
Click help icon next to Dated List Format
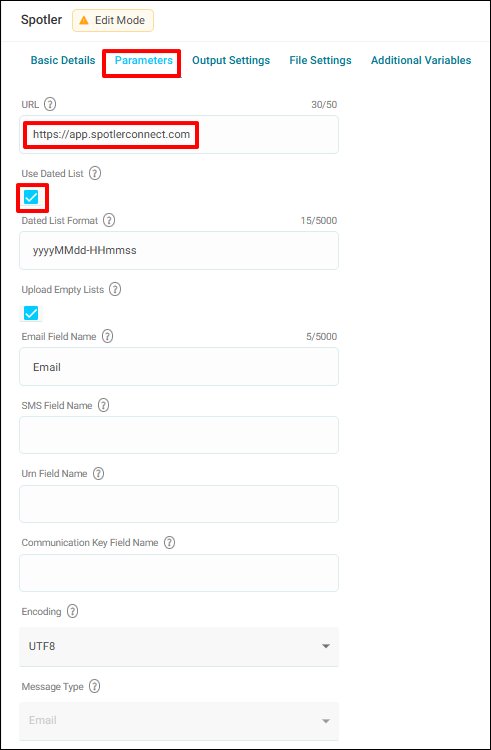[109, 220]
